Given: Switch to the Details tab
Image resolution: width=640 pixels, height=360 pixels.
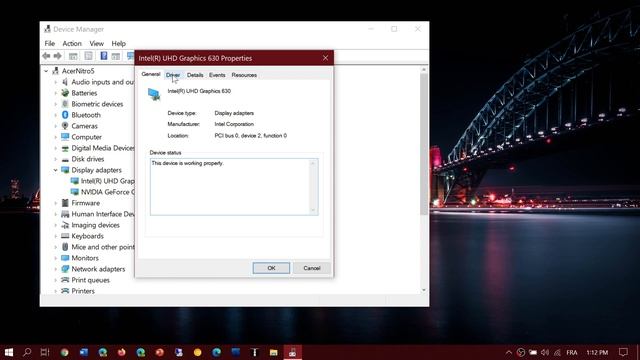Looking at the screenshot, I should coord(195,75).
